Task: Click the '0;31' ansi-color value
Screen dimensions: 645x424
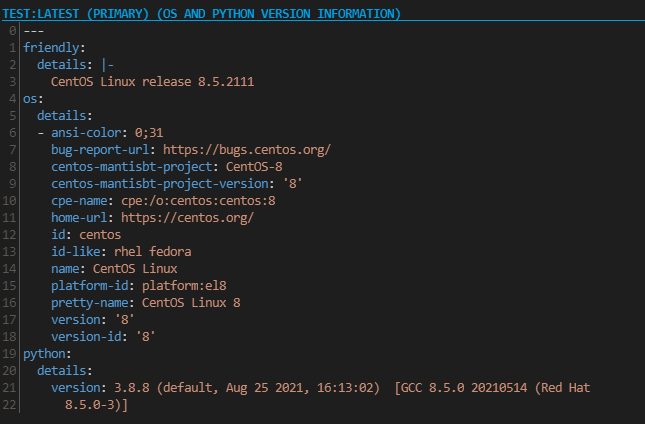Action: 149,132
